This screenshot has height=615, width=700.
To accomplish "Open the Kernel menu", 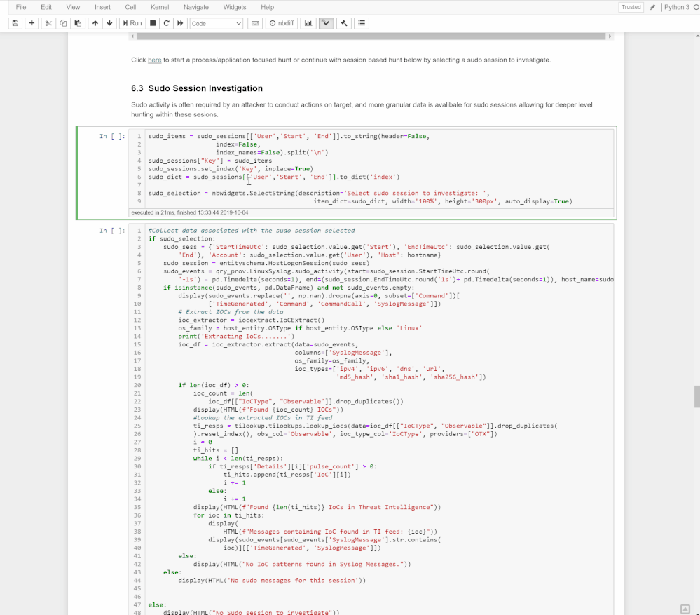I will [x=160, y=7].
